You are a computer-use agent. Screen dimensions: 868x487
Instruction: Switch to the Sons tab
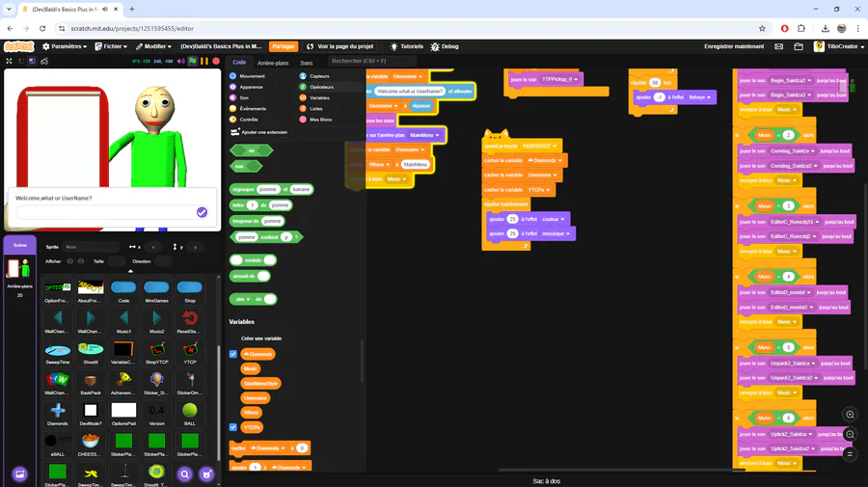[307, 63]
